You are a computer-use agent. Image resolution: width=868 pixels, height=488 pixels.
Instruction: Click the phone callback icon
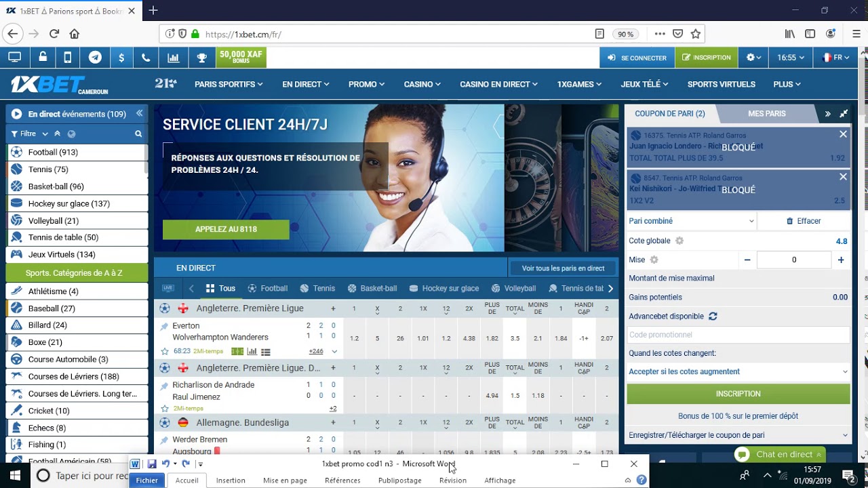point(146,58)
